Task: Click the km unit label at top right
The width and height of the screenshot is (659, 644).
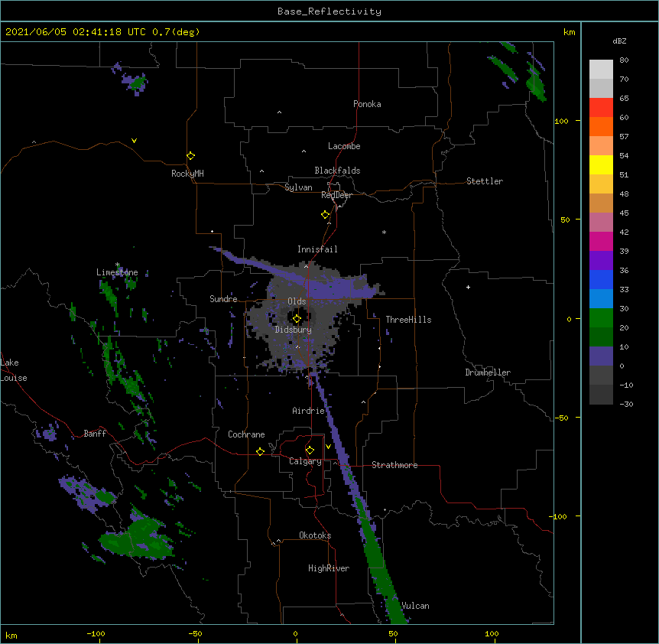Action: pyautogui.click(x=569, y=32)
